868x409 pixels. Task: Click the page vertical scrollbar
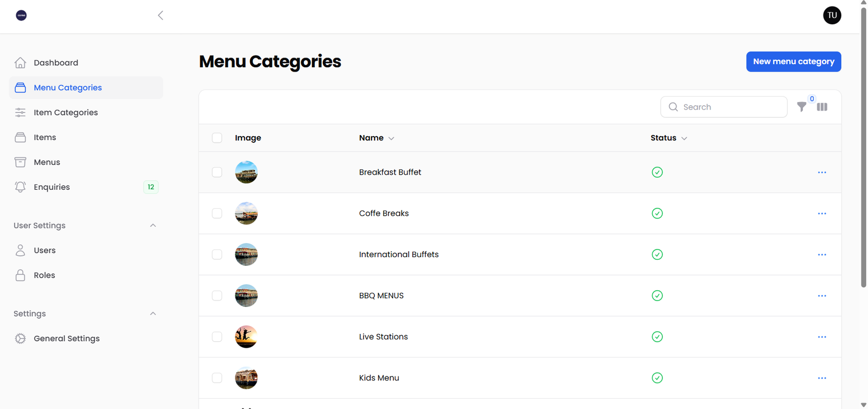pos(864,146)
